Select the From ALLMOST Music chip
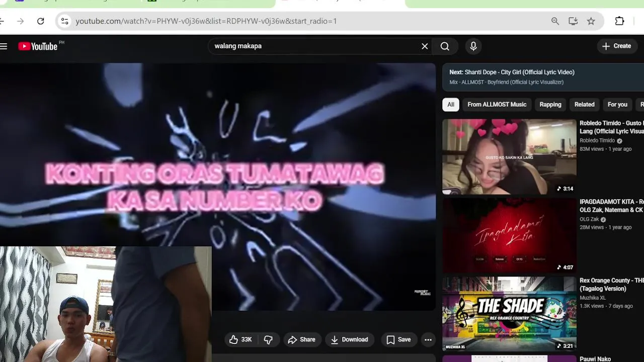Viewport: 644px width, 362px height. click(497, 105)
